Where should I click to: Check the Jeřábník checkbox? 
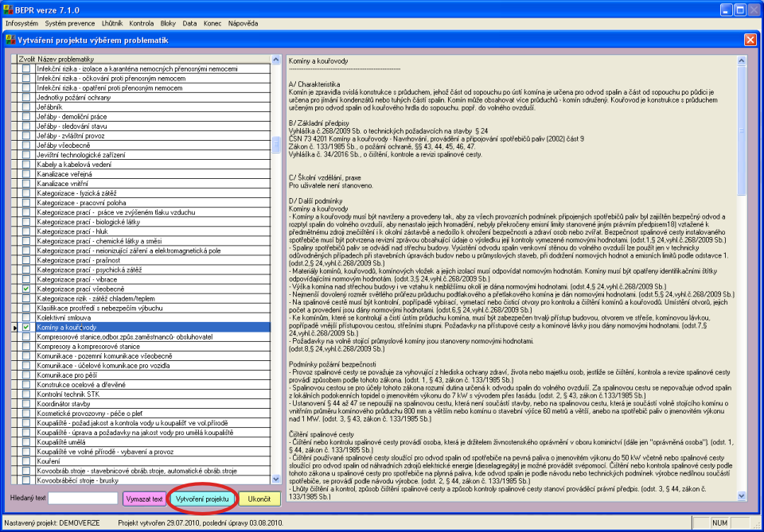point(26,107)
